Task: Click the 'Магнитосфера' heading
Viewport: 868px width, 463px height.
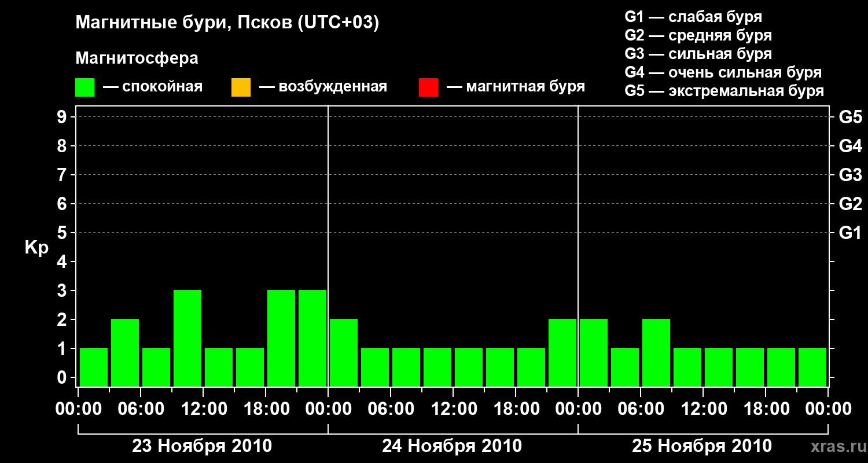Action: (x=137, y=58)
